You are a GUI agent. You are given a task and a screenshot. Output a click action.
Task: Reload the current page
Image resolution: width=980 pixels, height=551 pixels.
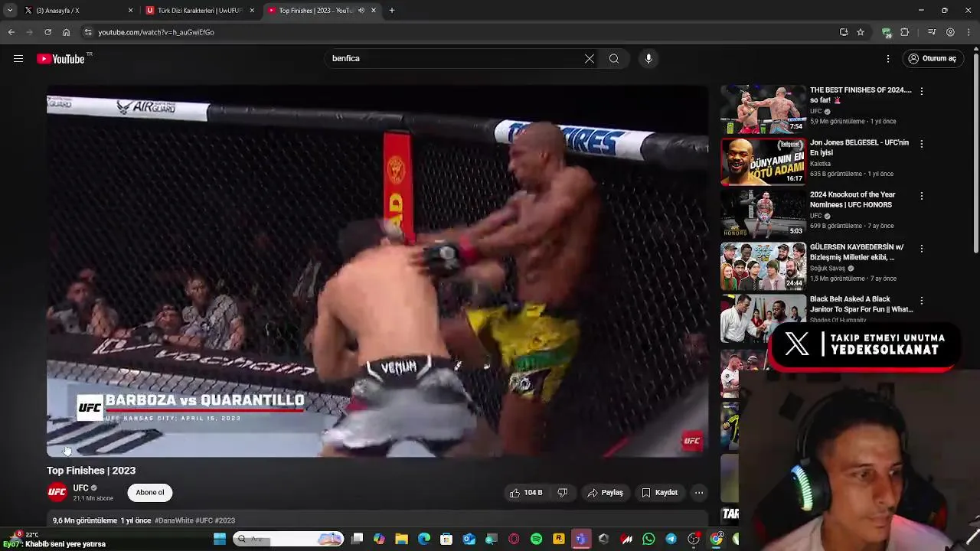click(x=47, y=32)
